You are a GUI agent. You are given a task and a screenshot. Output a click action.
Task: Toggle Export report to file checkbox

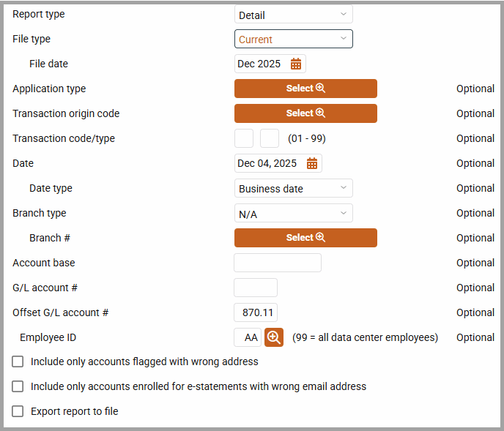(x=18, y=411)
